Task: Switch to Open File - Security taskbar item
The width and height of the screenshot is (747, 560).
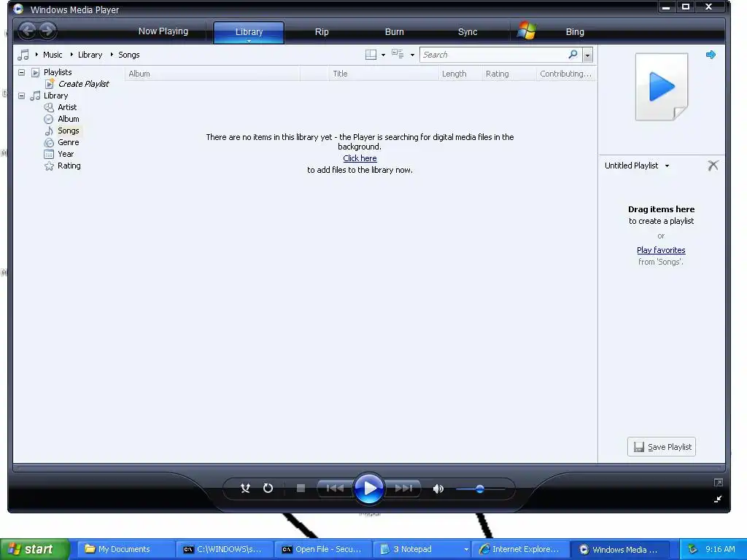Action: 323,549
